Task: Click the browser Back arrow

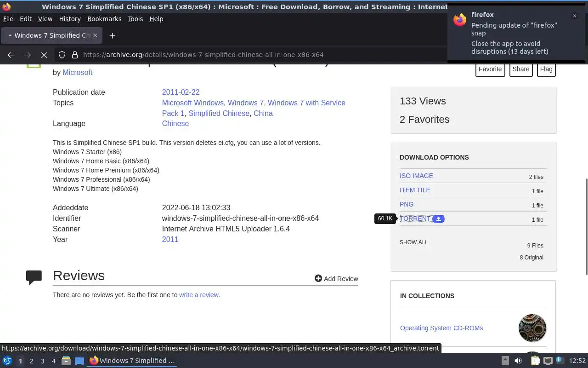Action: point(11,55)
